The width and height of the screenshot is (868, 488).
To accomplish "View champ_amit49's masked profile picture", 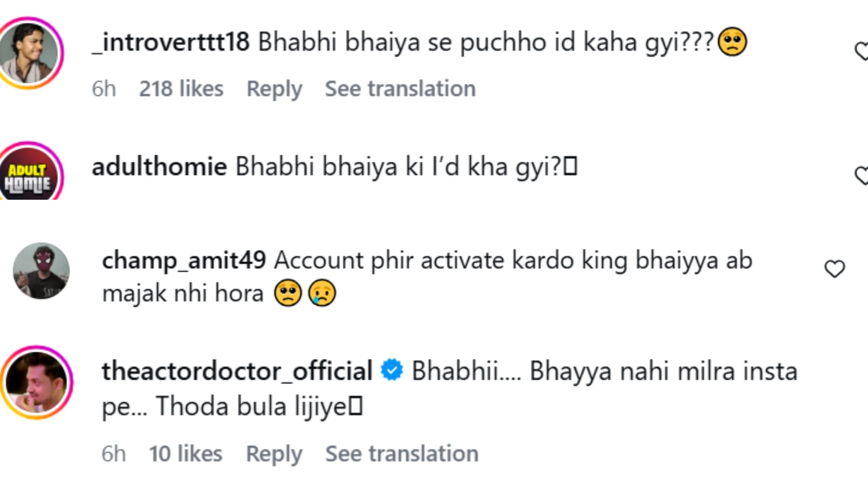I will (x=41, y=271).
